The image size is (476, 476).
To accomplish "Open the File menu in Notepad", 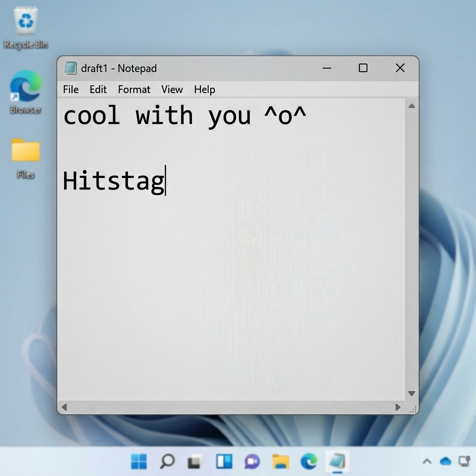I will coord(71,90).
